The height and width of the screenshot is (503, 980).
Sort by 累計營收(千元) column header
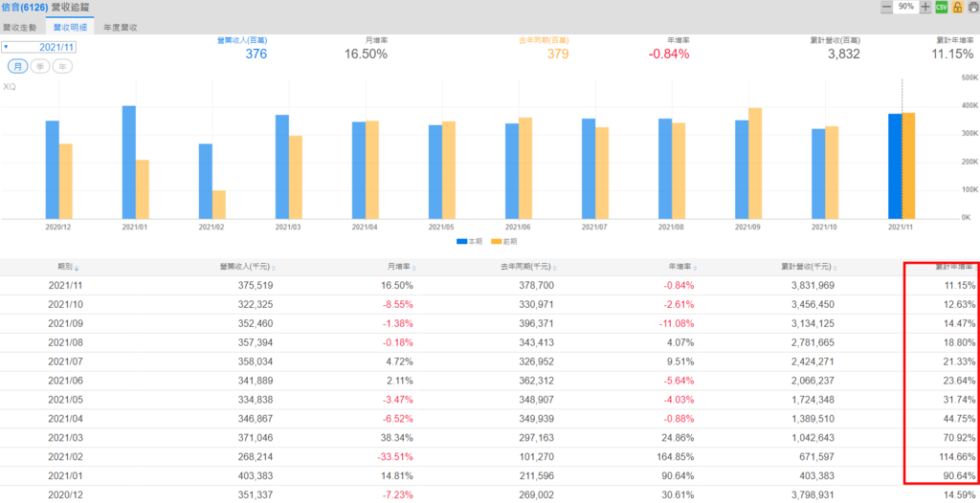807,268
